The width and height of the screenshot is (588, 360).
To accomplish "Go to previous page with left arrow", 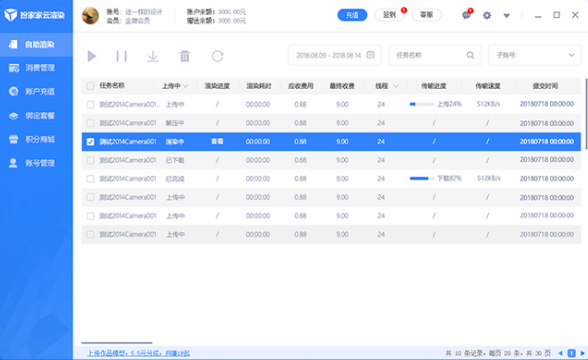I will pos(560,353).
